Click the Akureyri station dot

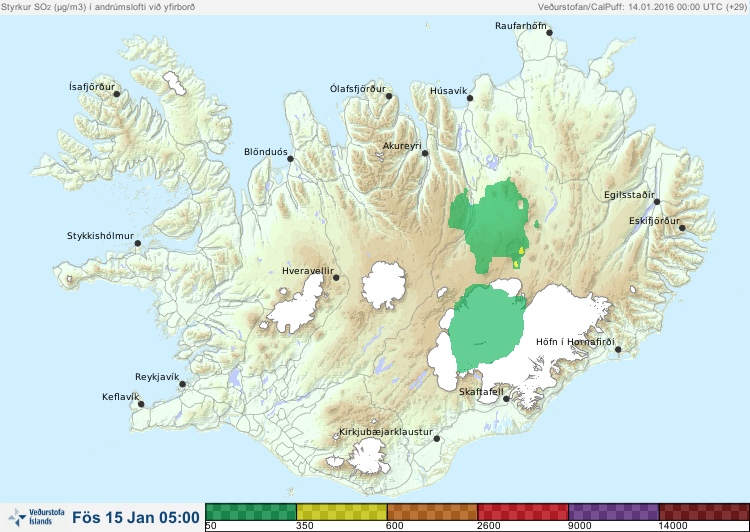pos(425,153)
